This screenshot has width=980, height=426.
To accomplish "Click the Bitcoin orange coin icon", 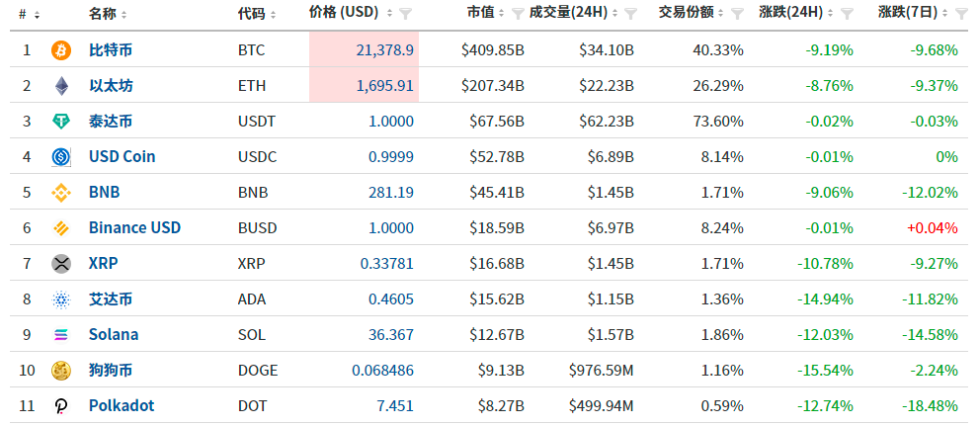I will pos(61,50).
